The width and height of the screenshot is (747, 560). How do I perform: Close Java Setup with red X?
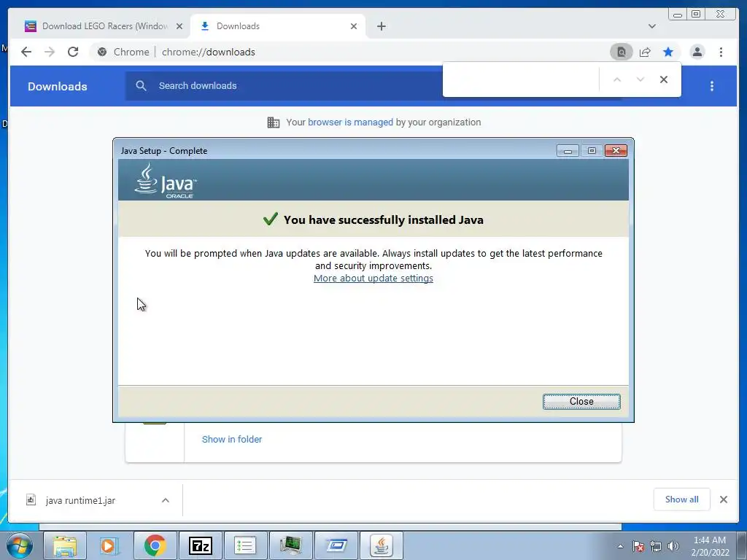[616, 150]
